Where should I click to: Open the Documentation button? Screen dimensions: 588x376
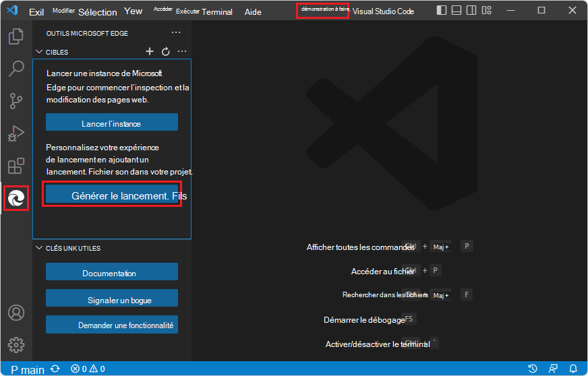pyautogui.click(x=112, y=272)
